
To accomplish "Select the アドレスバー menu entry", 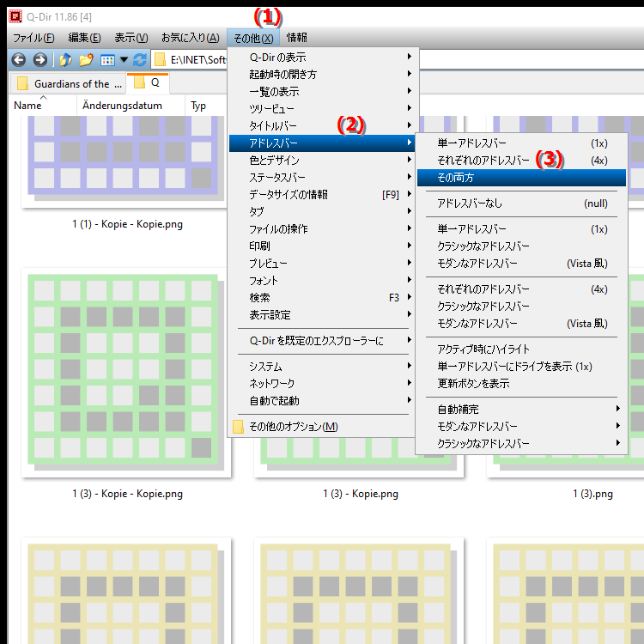I will point(322,143).
